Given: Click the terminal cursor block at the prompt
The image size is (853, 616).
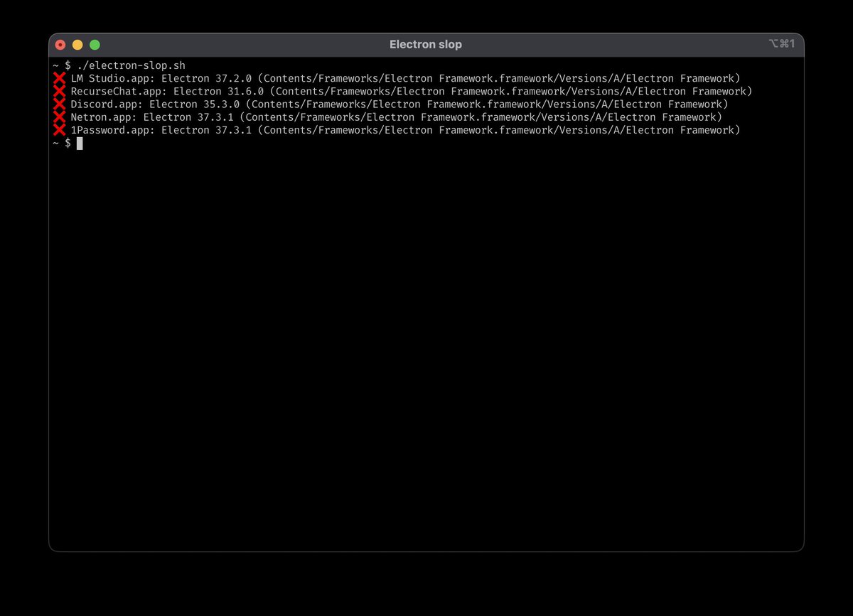Looking at the screenshot, I should coord(80,144).
